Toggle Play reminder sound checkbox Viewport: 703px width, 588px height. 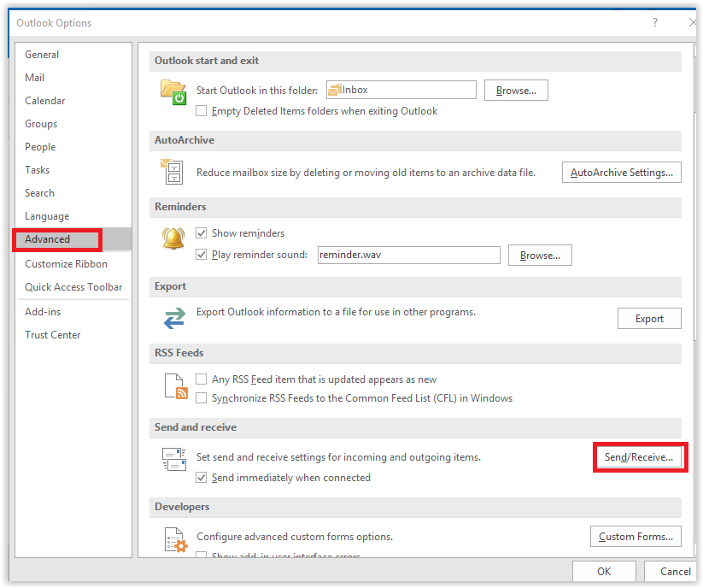tap(202, 255)
